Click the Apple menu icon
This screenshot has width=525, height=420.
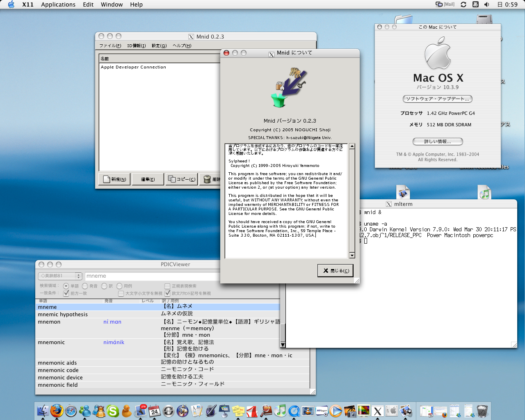(11, 5)
